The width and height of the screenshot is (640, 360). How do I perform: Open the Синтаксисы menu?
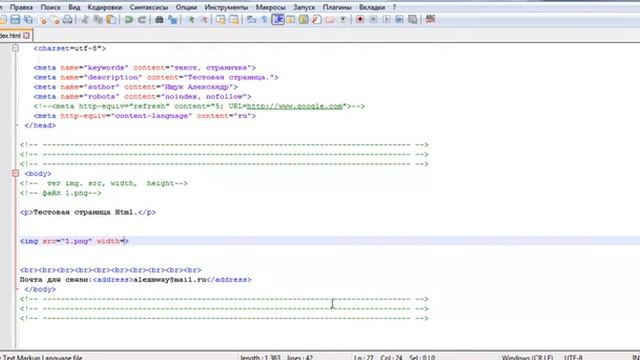[149, 7]
